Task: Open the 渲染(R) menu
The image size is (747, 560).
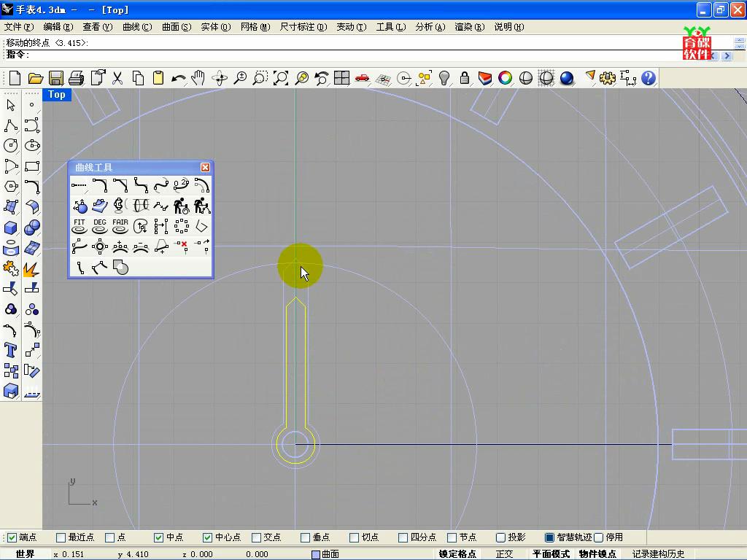Action: (469, 27)
